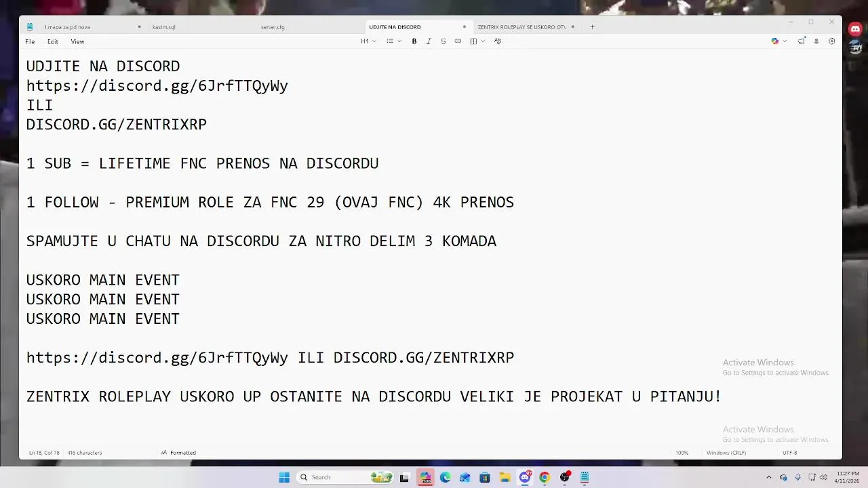Open the microphone tray icon

(797, 477)
